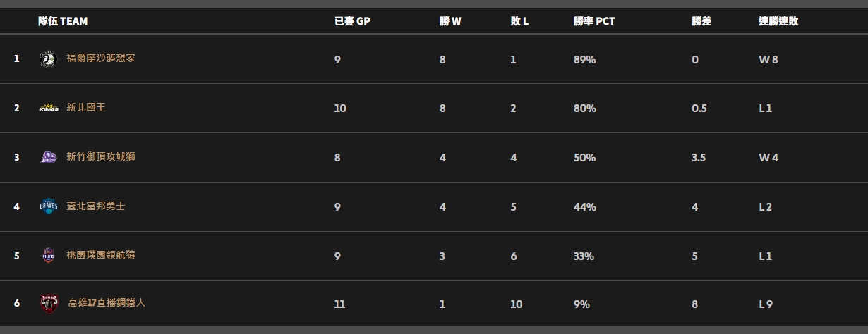The image size is (868, 334).
Task: Click the 連勝連敗 column header
Action: pyautogui.click(x=778, y=21)
